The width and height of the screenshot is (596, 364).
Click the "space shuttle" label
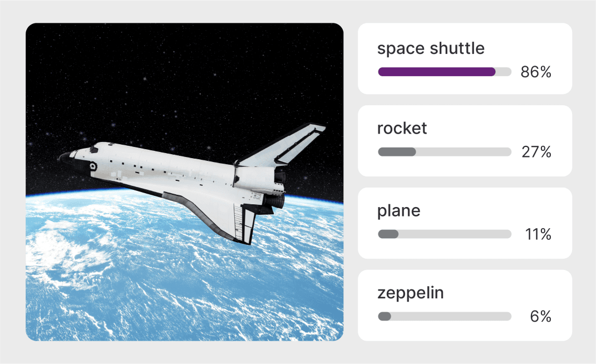click(431, 48)
